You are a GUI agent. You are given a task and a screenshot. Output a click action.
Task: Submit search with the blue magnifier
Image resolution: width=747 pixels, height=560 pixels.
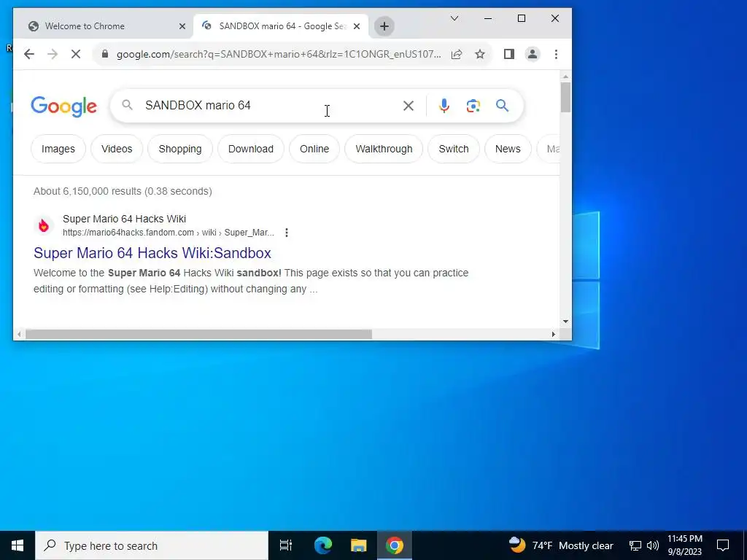[x=502, y=106]
